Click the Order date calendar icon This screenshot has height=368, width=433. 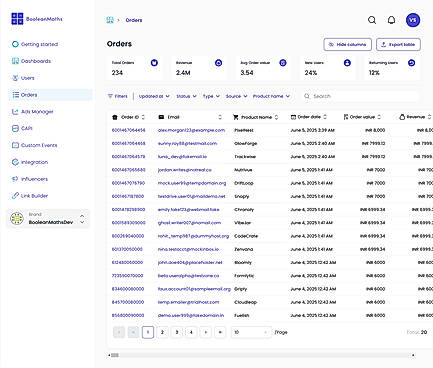click(x=293, y=117)
